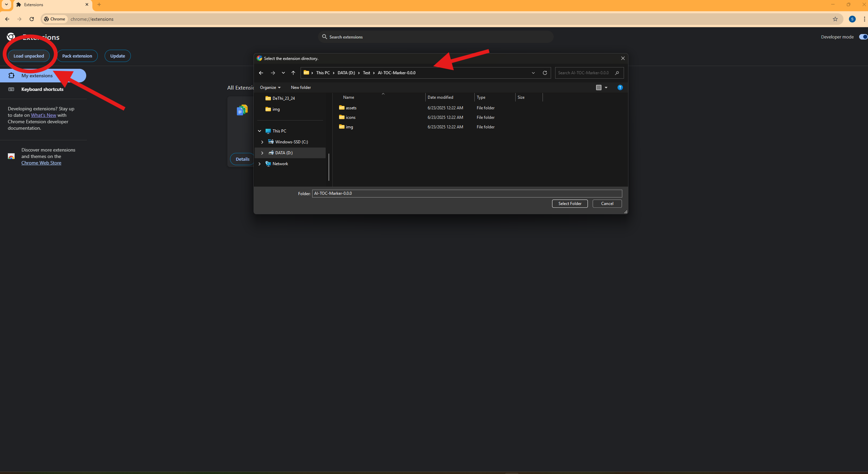Open the Chrome Web Store link
The image size is (868, 474).
pos(41,163)
